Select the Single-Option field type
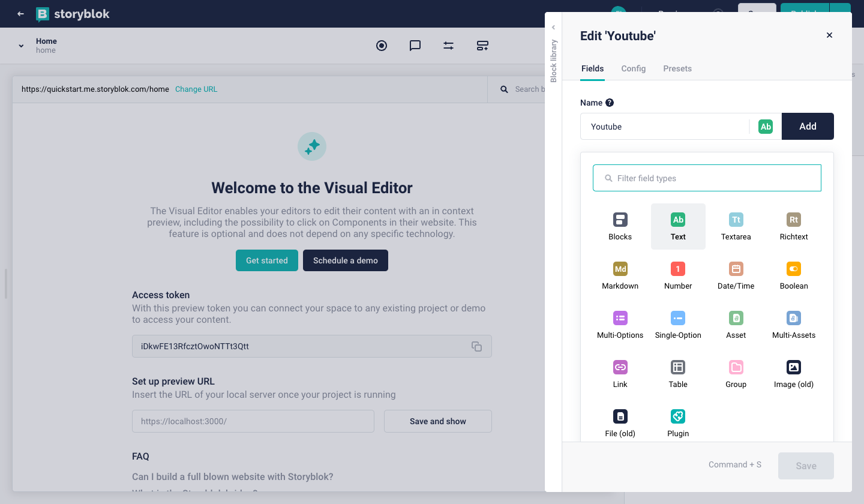864x504 pixels. 678,325
